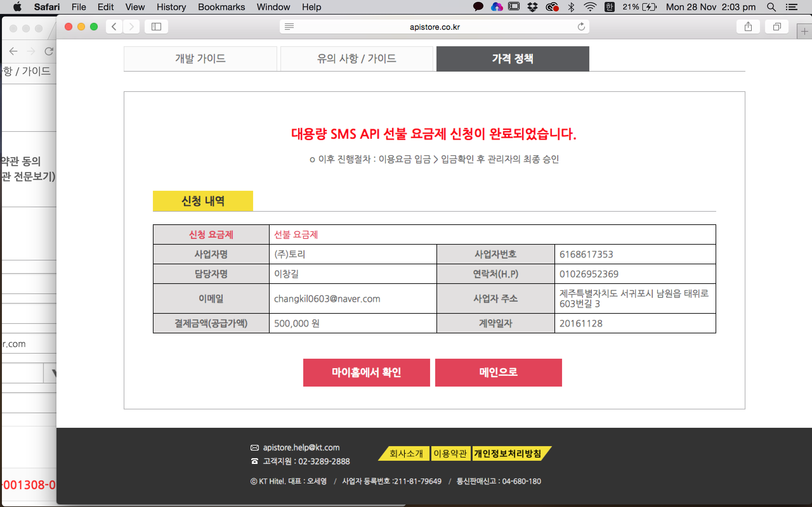
Task: Open the Share icon in toolbar
Action: click(748, 27)
